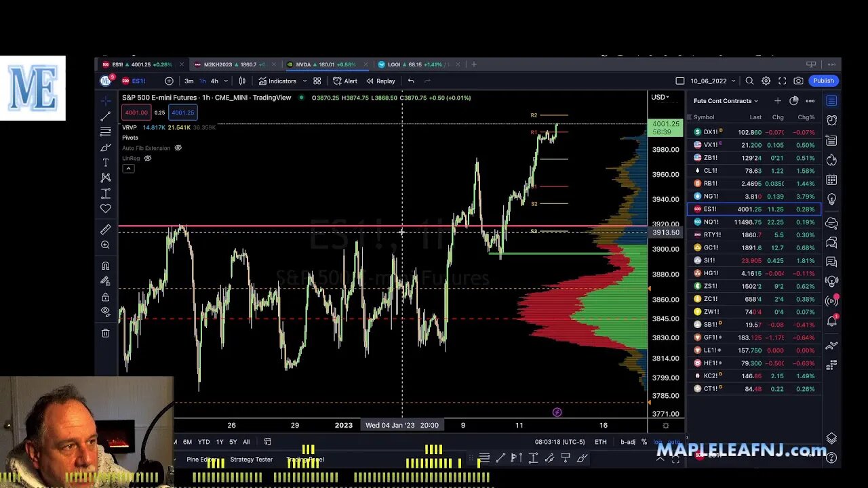Open a new tab with plus button
The image size is (868, 488).
click(474, 64)
